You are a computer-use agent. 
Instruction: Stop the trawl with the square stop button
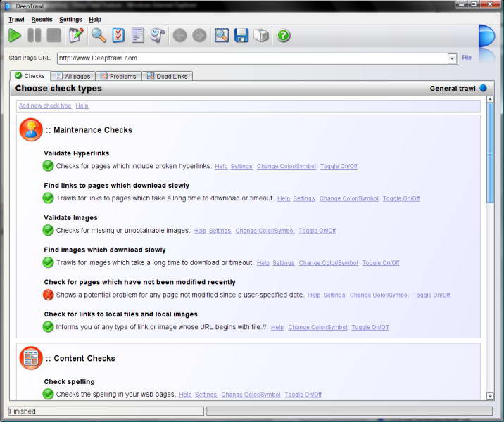point(53,35)
